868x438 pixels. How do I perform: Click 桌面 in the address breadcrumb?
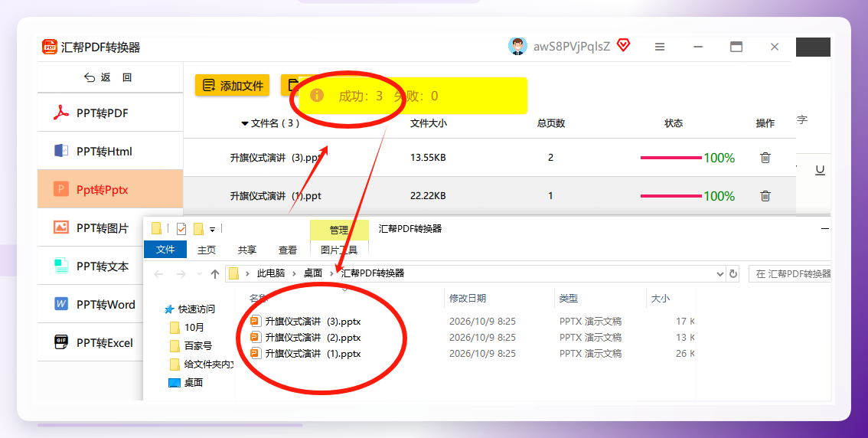(313, 273)
